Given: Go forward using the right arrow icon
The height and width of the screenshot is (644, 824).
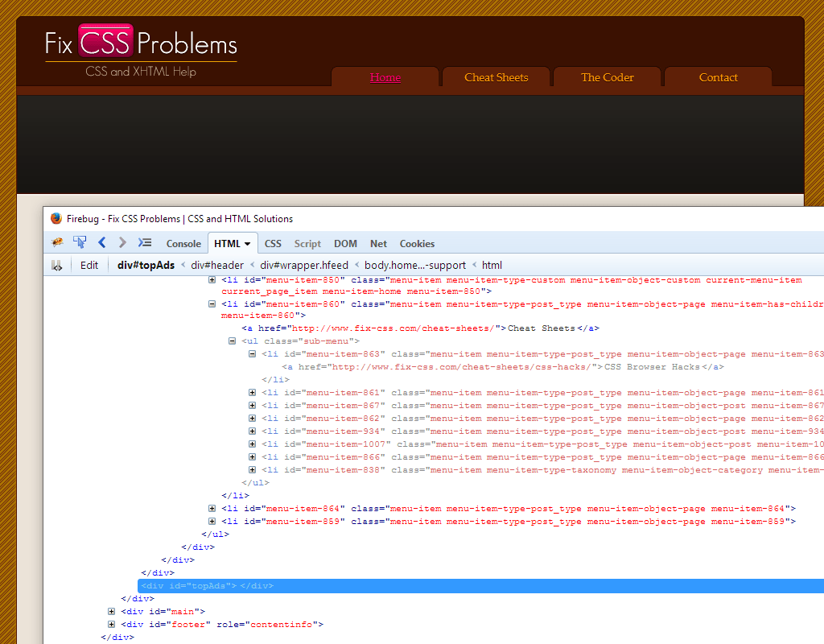Looking at the screenshot, I should pos(122,242).
